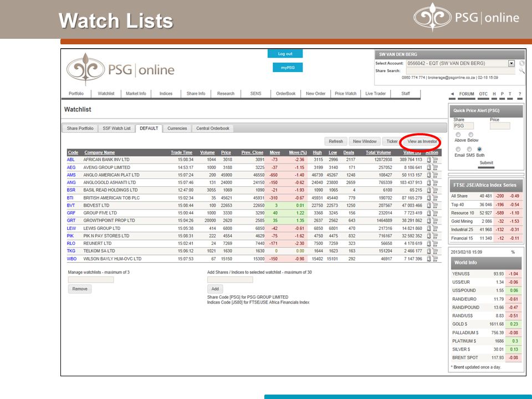The height and width of the screenshot is (399, 532).
Task: Click the trash icon in the BVT row
Action: (x=429, y=205)
